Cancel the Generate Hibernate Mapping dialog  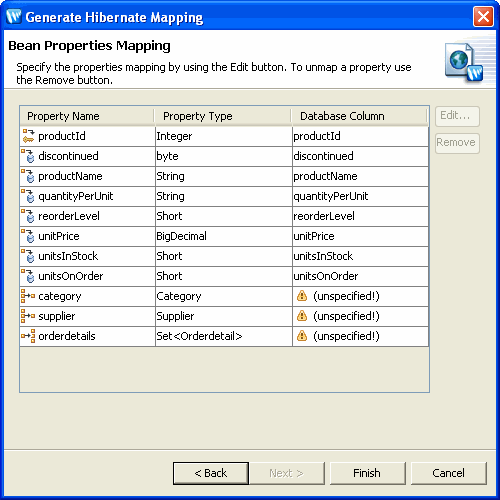[x=449, y=473]
